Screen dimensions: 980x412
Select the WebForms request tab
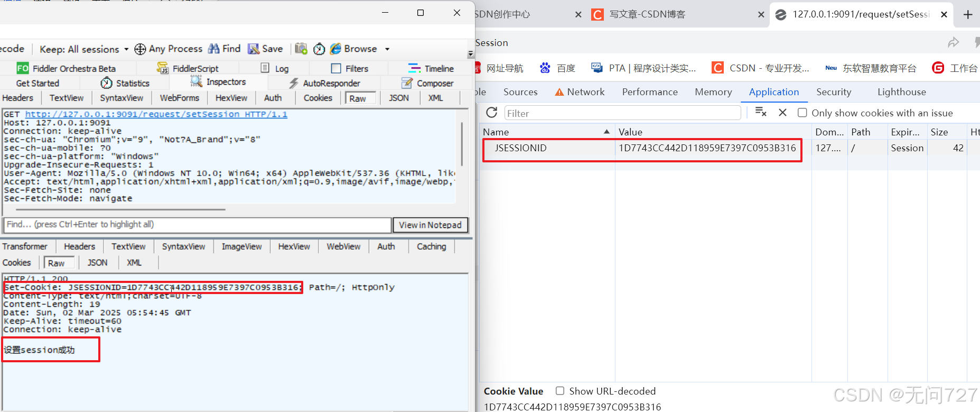pos(180,98)
